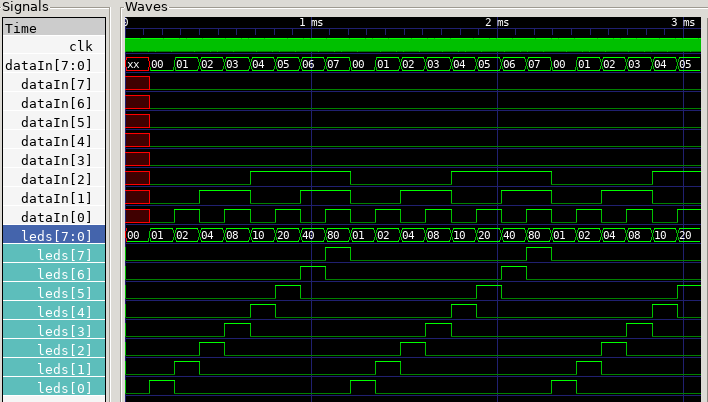Select the clk signal in Signals list

[x=81, y=46]
